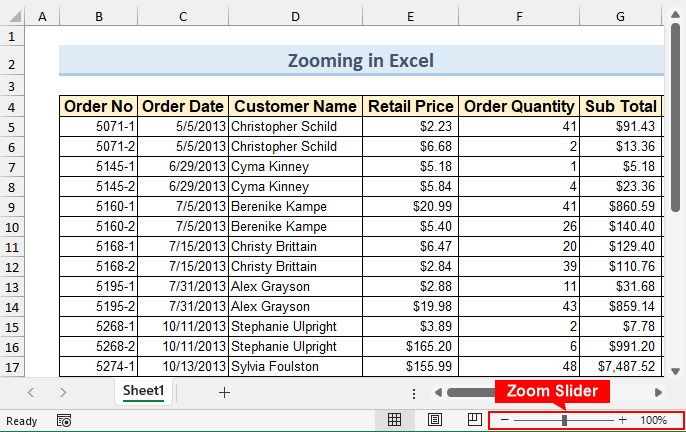
Task: Select Christy Brittain cell in row 12
Action: [x=295, y=266]
